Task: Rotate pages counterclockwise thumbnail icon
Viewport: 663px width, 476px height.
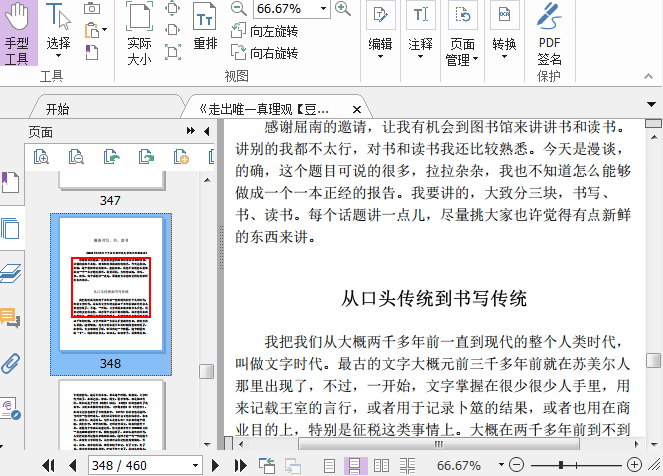Action: point(112,156)
